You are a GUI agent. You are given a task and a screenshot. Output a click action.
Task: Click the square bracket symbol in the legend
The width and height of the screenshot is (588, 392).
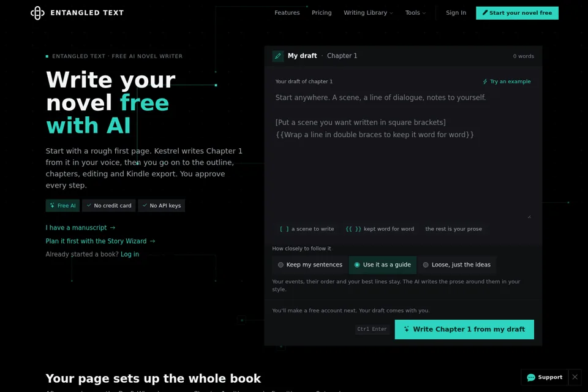point(284,229)
